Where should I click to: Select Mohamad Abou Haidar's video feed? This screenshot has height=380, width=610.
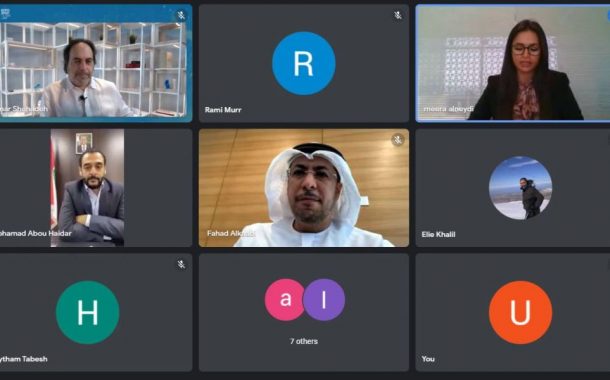click(88, 188)
